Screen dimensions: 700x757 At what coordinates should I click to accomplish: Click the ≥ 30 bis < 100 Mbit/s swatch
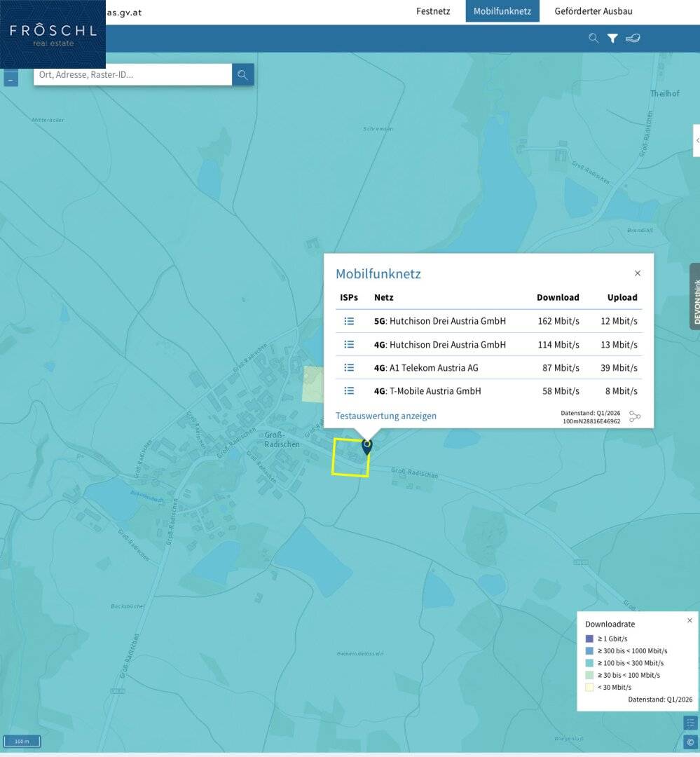589,675
